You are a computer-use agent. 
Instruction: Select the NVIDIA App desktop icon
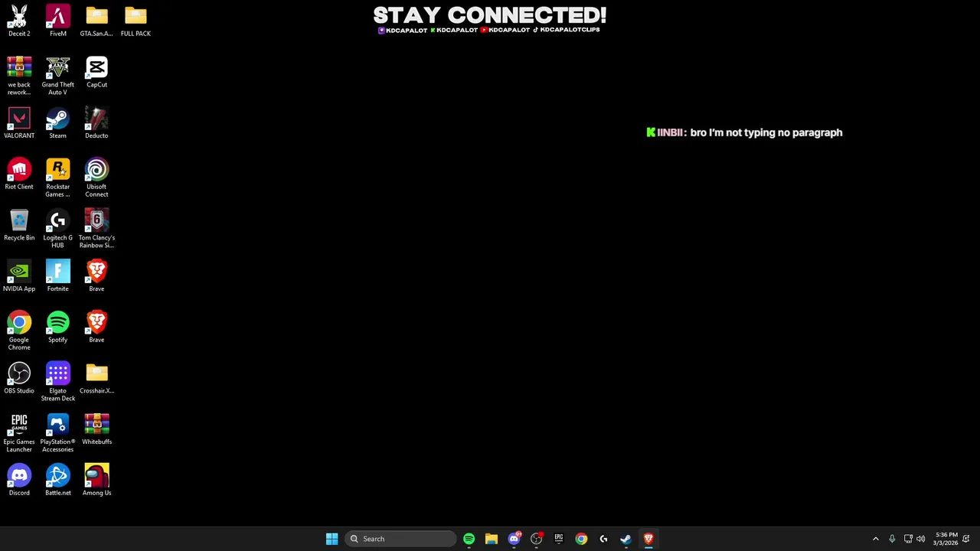tap(19, 276)
